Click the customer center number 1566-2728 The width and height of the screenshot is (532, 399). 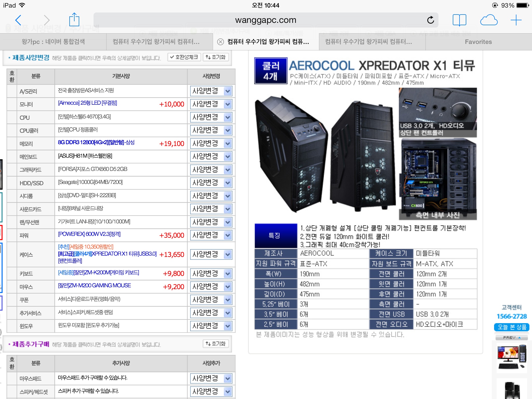pos(511,316)
